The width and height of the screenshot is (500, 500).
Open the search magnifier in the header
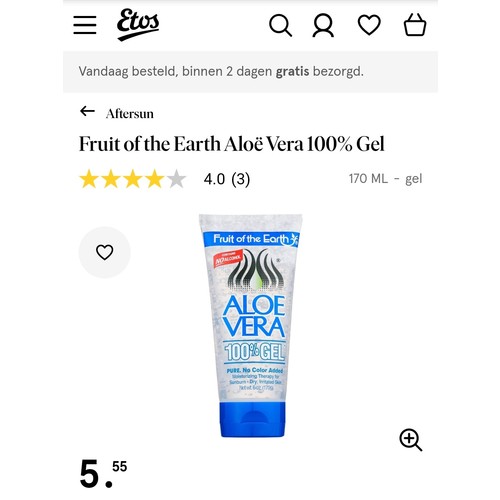click(x=280, y=25)
